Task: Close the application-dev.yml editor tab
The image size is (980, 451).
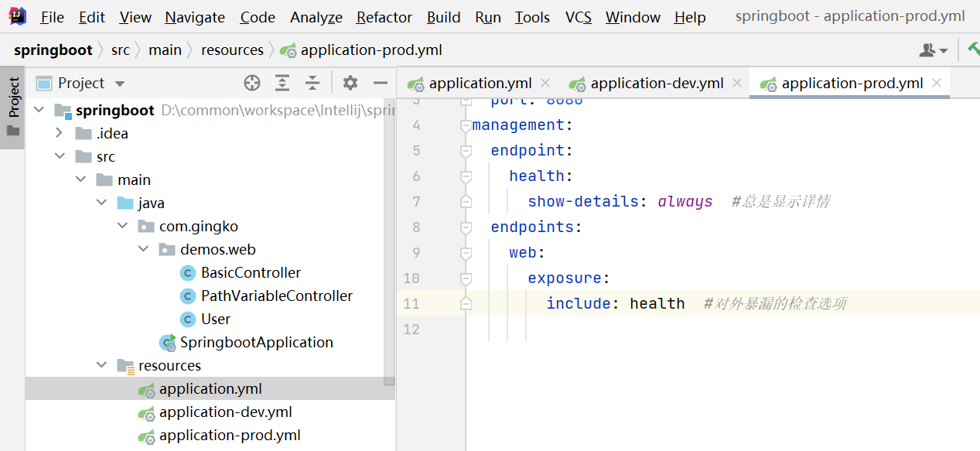Action: (736, 83)
